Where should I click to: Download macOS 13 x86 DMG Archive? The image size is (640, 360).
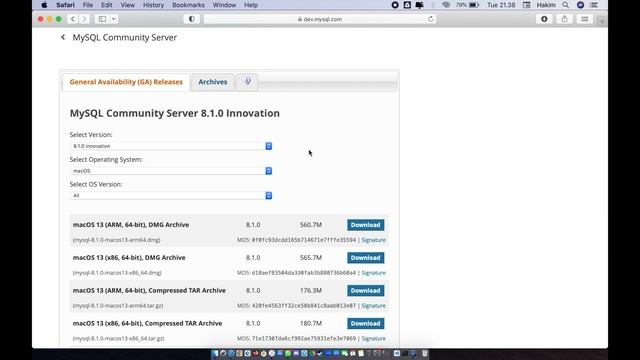click(365, 258)
